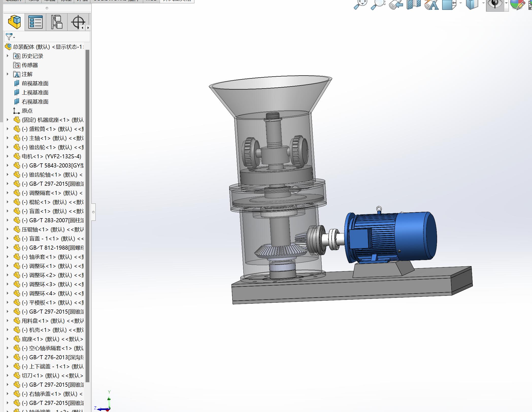Open the ConfigurationManager tab icon
Viewport: 532px width, 412px height.
click(57, 22)
